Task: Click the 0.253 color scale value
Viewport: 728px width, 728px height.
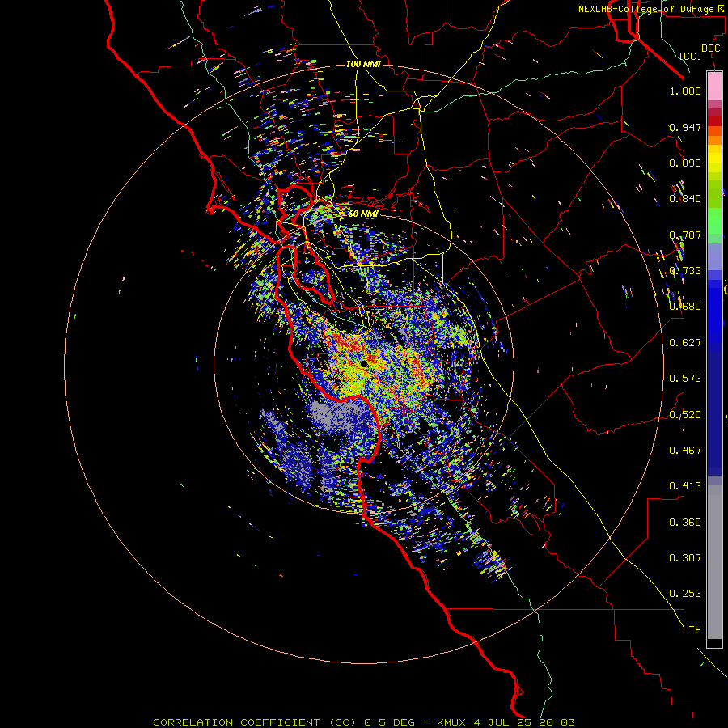Action: pos(685,594)
